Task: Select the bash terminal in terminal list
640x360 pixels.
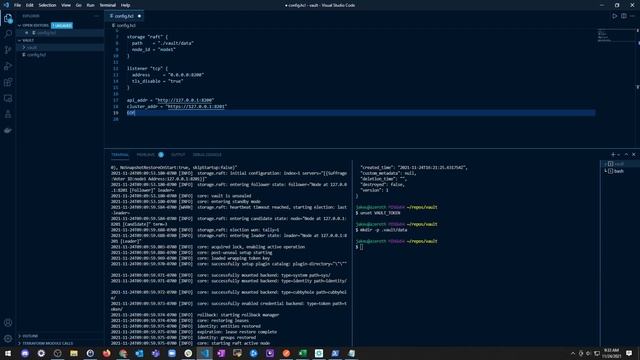Action: click(x=619, y=171)
